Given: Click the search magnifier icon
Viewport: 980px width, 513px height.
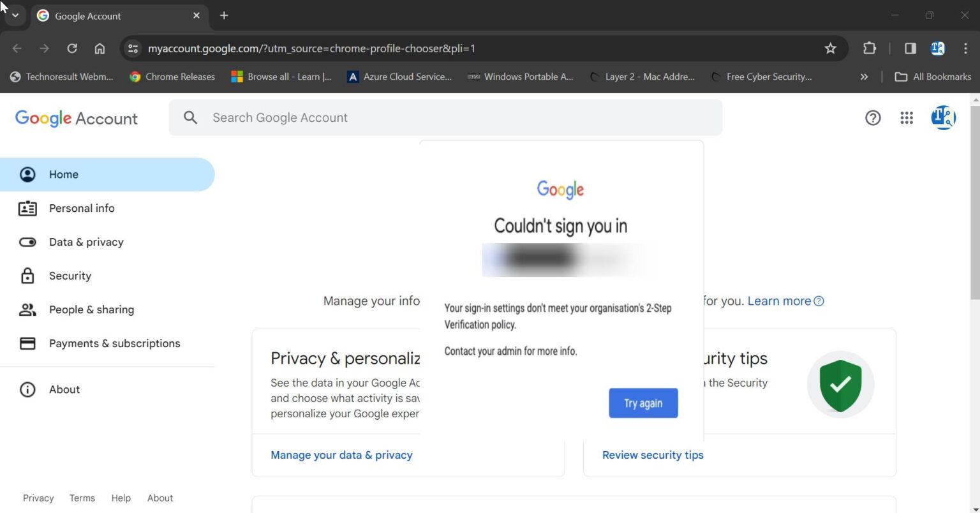Looking at the screenshot, I should tap(190, 117).
